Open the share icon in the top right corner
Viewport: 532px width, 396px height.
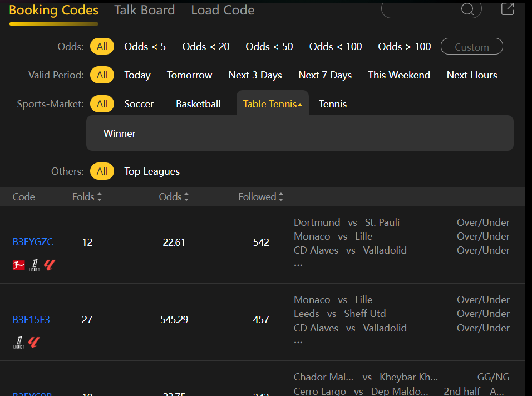click(507, 9)
